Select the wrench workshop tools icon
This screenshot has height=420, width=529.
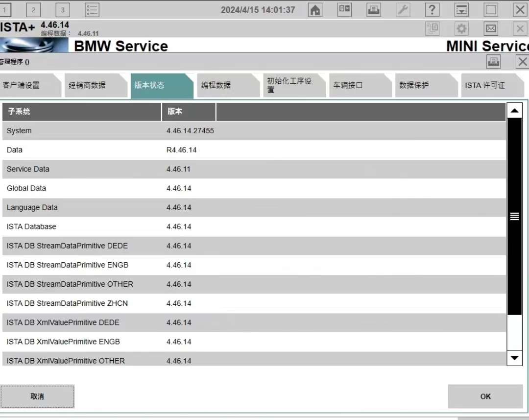point(403,9)
